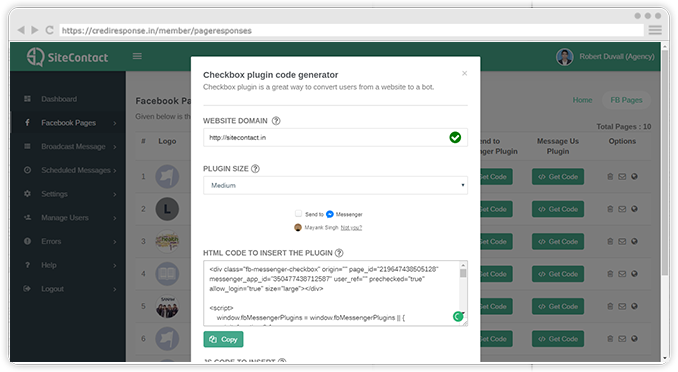The width and height of the screenshot is (678, 372).
Task: Expand Manage Users sidebar menu
Action: click(115, 218)
